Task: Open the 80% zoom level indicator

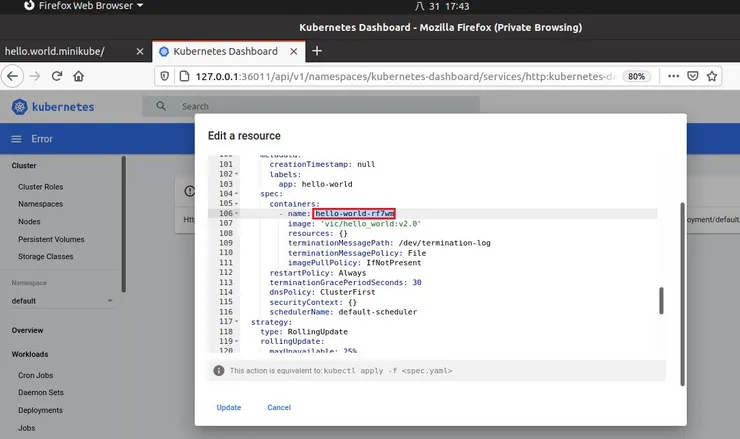Action: pos(634,76)
